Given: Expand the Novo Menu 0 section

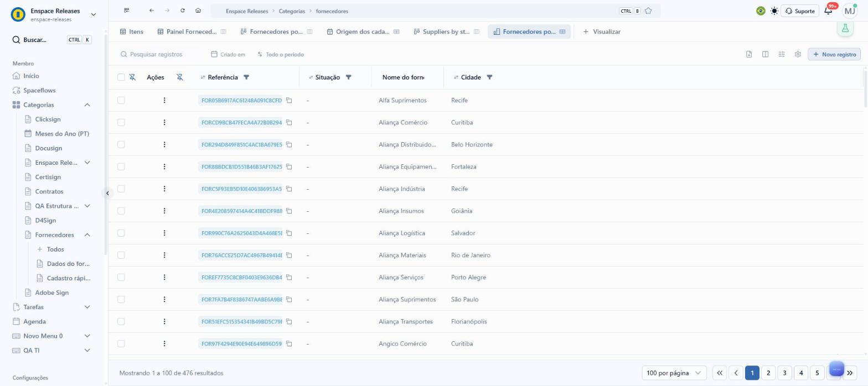Looking at the screenshot, I should (x=87, y=336).
